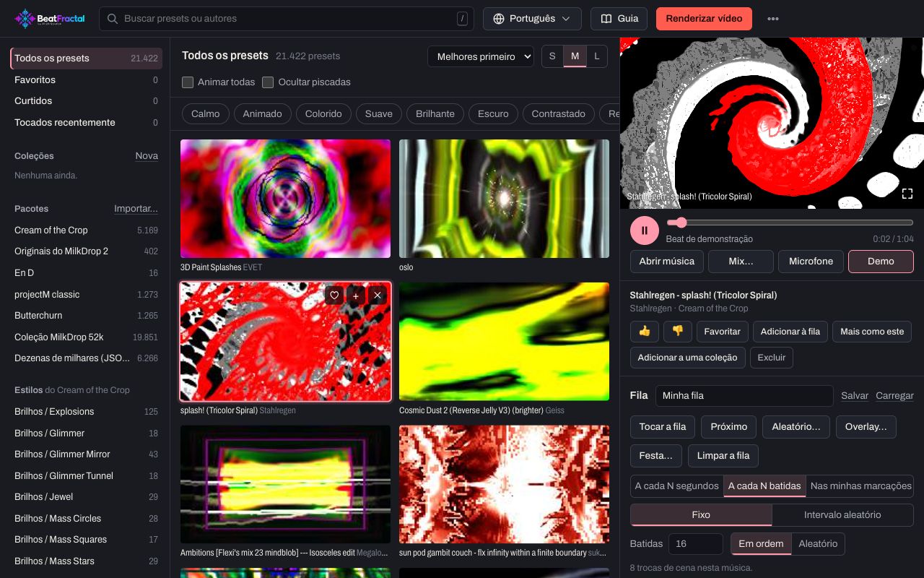Open Favoritos in the sidebar
The width and height of the screenshot is (924, 578).
click(86, 80)
